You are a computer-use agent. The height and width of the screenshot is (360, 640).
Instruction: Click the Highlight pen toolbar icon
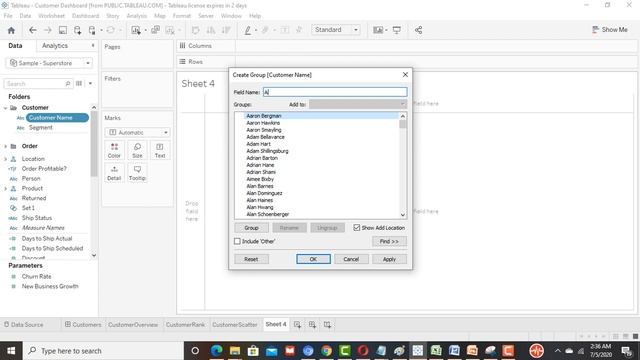coord(248,30)
